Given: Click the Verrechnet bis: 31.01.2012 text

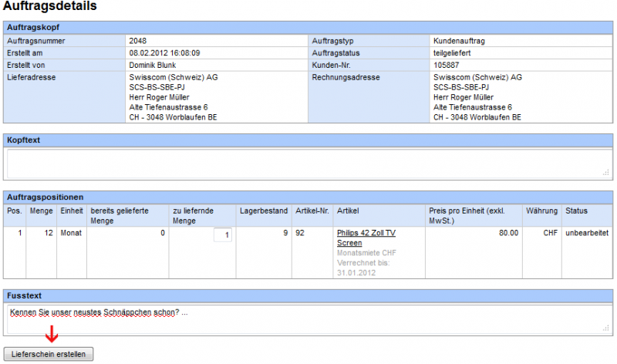Looking at the screenshot, I should tap(363, 268).
